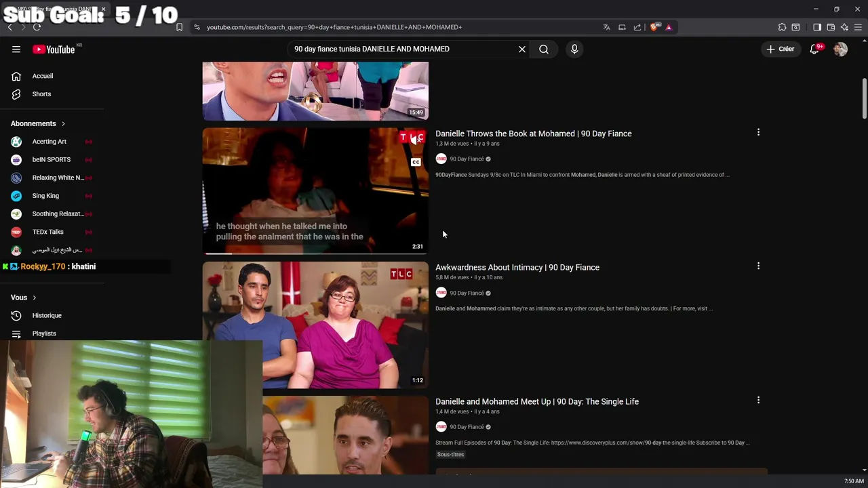Screen dimensions: 868x488
Task: Bookmark the page with the bookmark icon
Action: tap(179, 27)
